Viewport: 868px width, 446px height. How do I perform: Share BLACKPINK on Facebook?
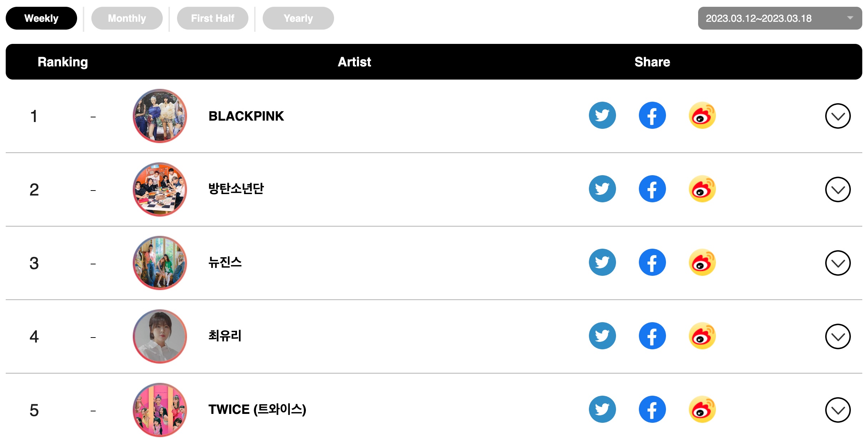tap(652, 116)
